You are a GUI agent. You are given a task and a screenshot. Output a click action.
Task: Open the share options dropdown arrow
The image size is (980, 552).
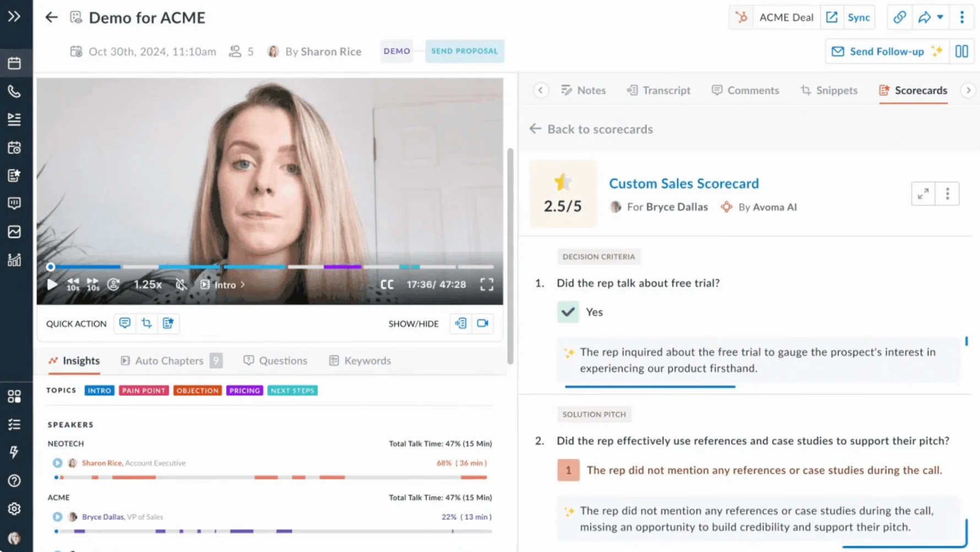tap(939, 17)
